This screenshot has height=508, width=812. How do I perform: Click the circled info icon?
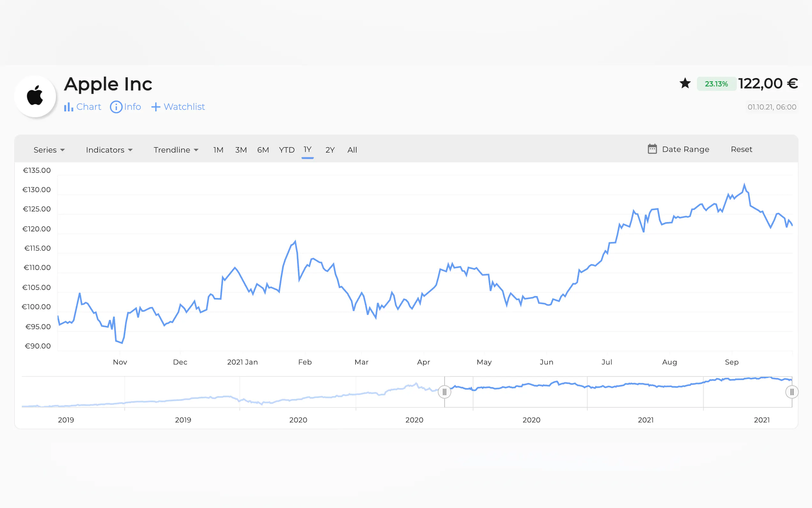pyautogui.click(x=116, y=107)
